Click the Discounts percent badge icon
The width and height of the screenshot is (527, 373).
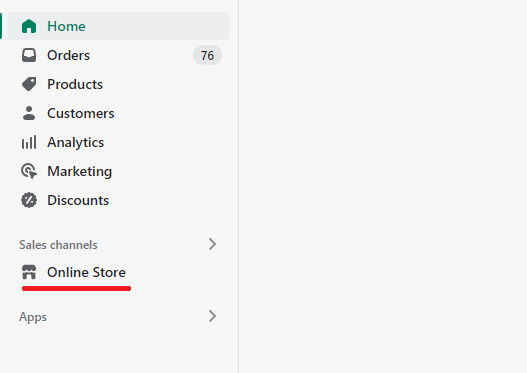coord(29,200)
